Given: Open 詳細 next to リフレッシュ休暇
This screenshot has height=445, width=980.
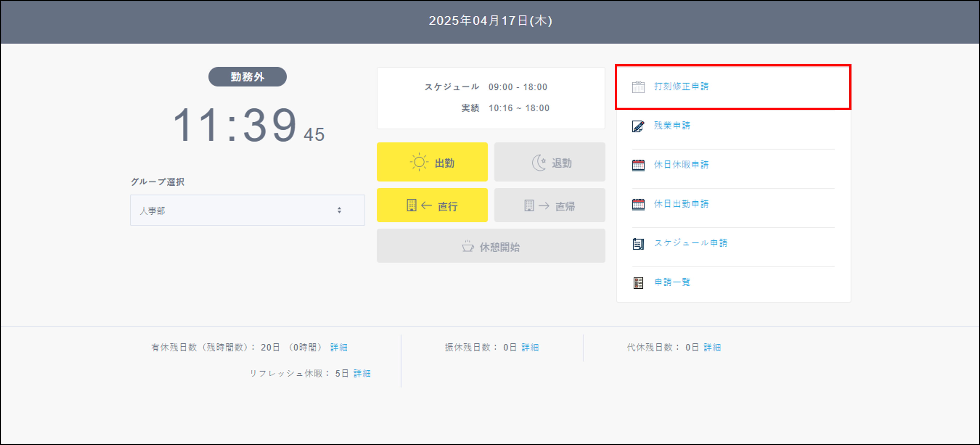Looking at the screenshot, I should [362, 373].
